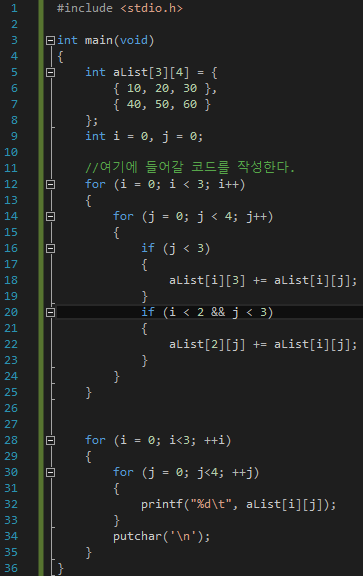
Task: Click the printf("%d\t", aList[i][j]); call
Action: click(x=238, y=504)
